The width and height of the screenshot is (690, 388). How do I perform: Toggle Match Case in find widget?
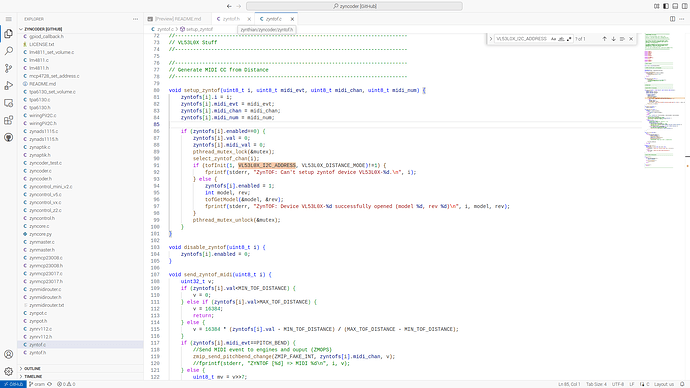pyautogui.click(x=553, y=39)
